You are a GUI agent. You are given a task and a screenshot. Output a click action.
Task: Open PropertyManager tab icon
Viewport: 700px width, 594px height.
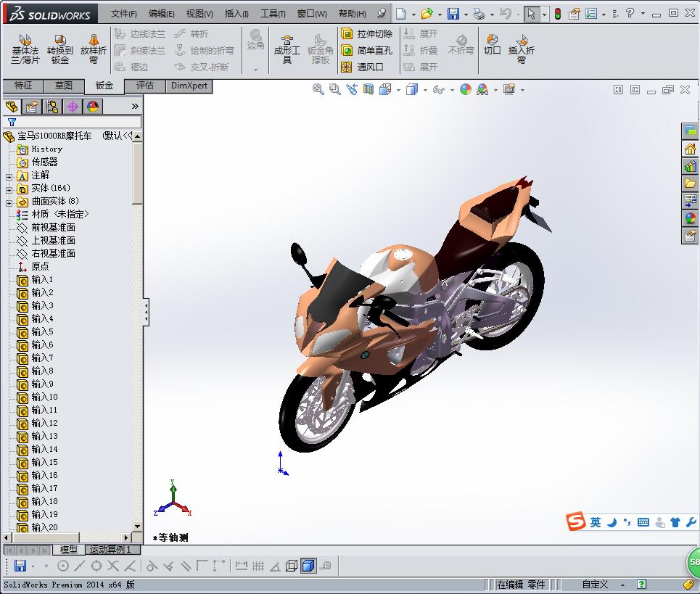32,106
